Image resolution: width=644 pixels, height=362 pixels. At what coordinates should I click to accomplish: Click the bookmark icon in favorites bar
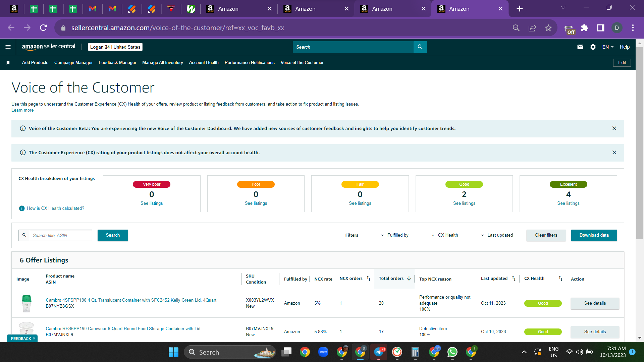click(x=8, y=63)
